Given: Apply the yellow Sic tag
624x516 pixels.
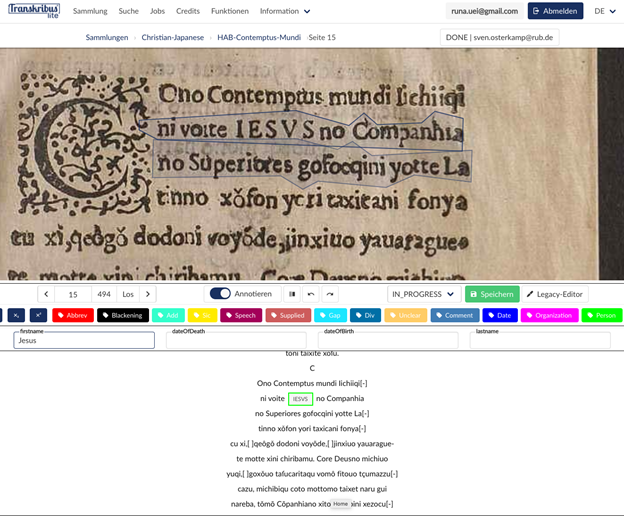Looking at the screenshot, I should pos(203,315).
